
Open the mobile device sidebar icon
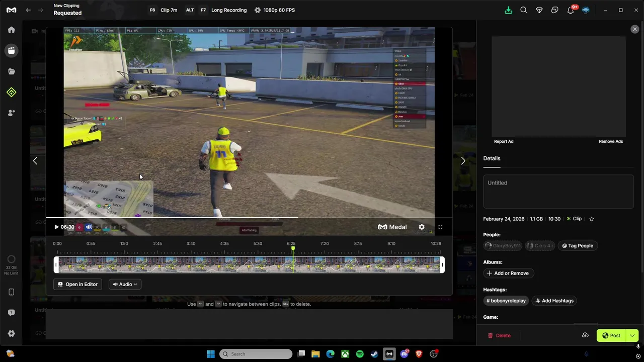coord(11,292)
